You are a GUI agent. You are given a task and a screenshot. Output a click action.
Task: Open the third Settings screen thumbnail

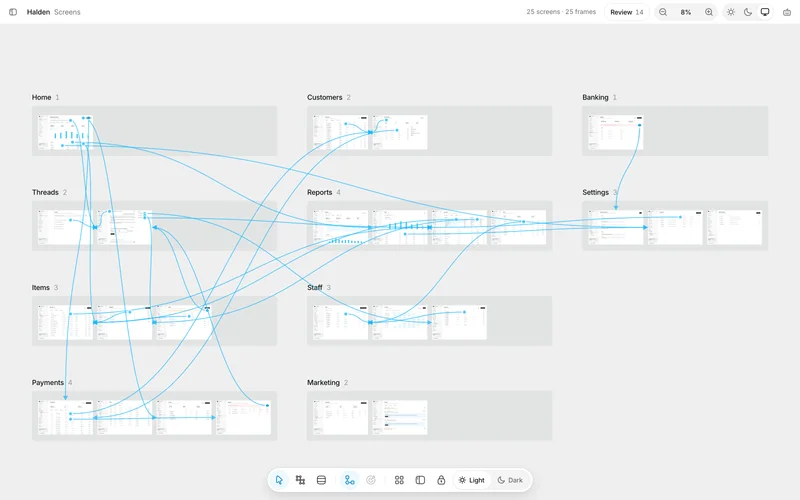tap(734, 227)
